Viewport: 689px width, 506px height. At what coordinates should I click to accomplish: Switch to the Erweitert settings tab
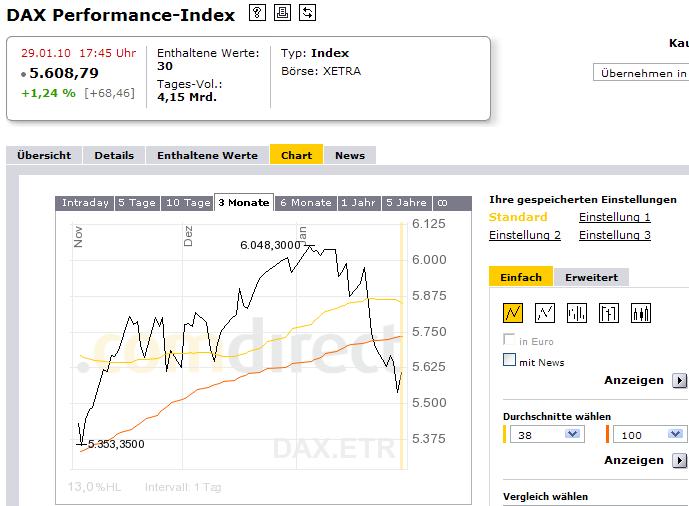coord(591,278)
